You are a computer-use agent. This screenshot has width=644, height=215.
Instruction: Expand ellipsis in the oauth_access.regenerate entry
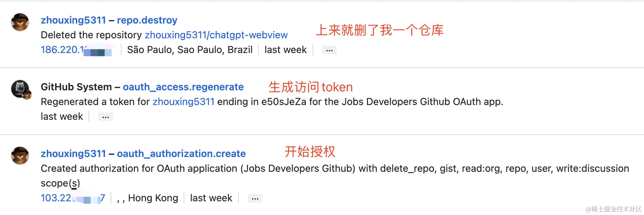[106, 117]
